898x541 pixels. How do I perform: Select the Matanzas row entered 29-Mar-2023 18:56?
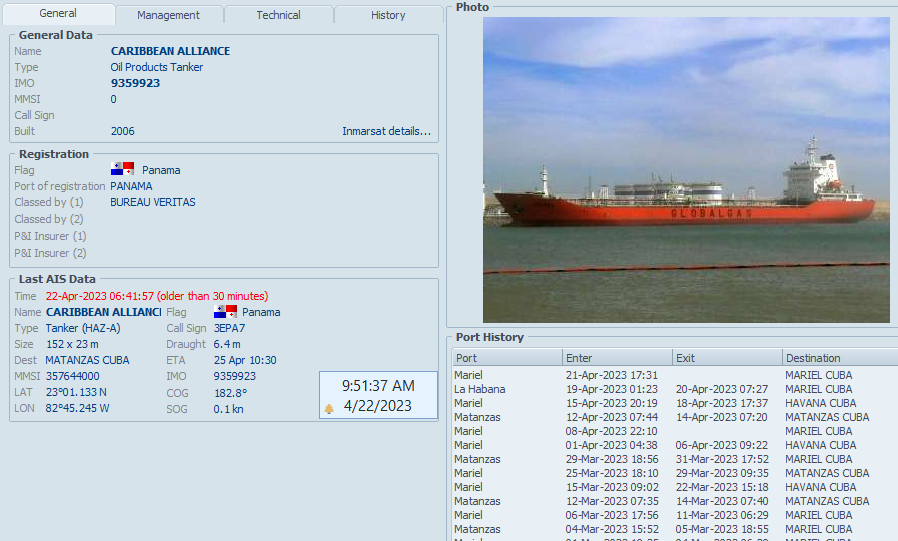[675, 459]
